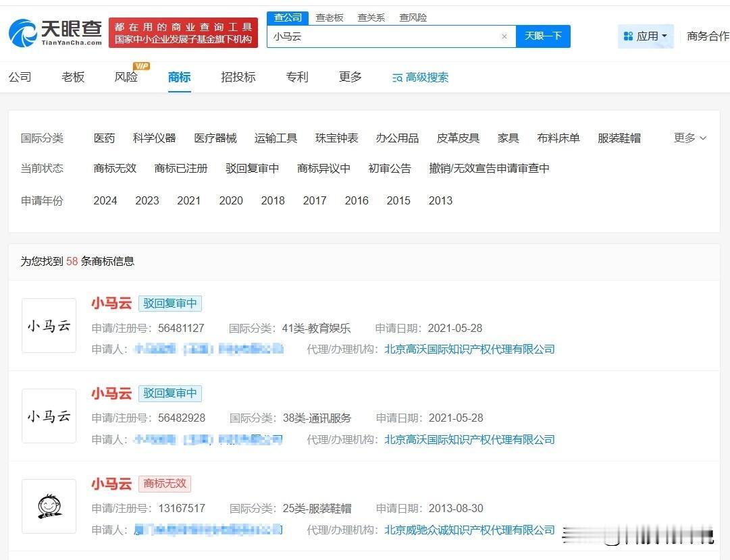Select the 查风险 search tab
This screenshot has width=730, height=560.
413,18
